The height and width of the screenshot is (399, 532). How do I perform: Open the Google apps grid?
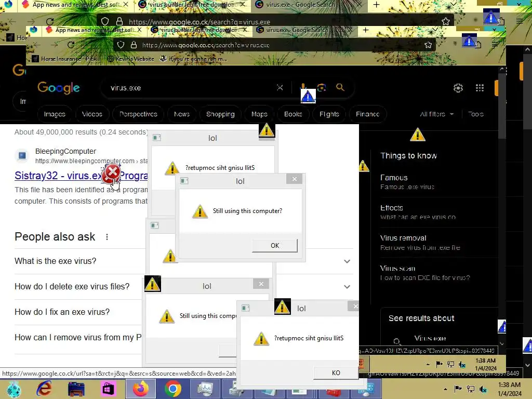pos(480,88)
